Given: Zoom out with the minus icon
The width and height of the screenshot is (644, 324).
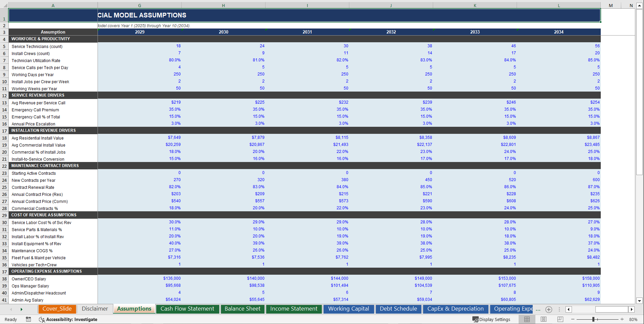Looking at the screenshot, I should point(573,319).
